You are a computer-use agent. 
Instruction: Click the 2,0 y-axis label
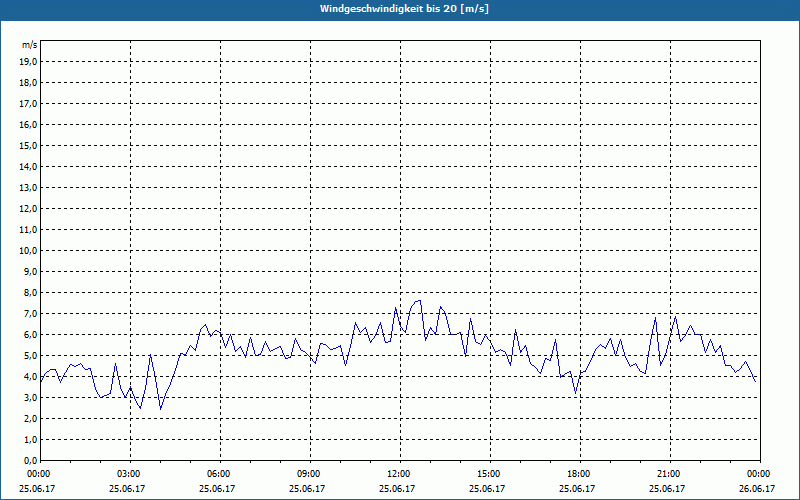coord(31,419)
